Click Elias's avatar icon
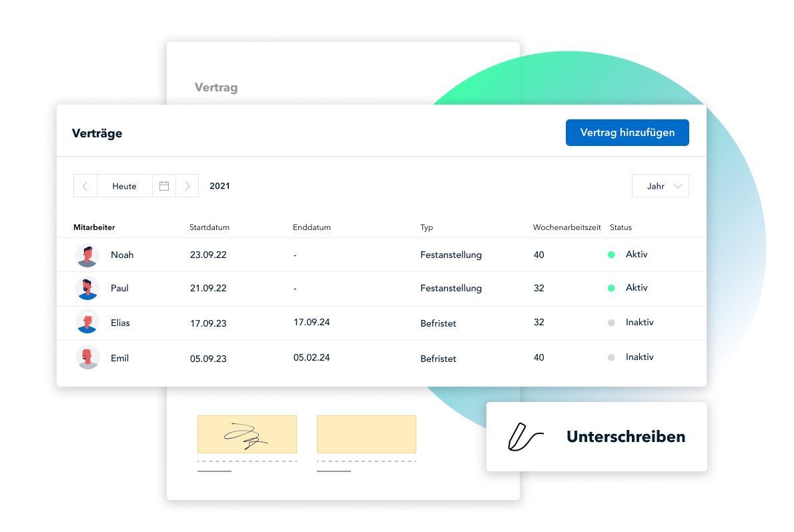794x532 pixels. pos(87,323)
